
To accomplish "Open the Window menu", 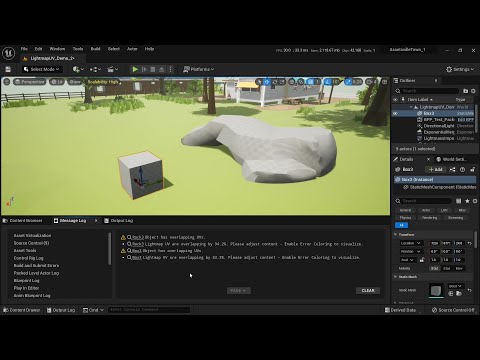I will click(x=57, y=49).
